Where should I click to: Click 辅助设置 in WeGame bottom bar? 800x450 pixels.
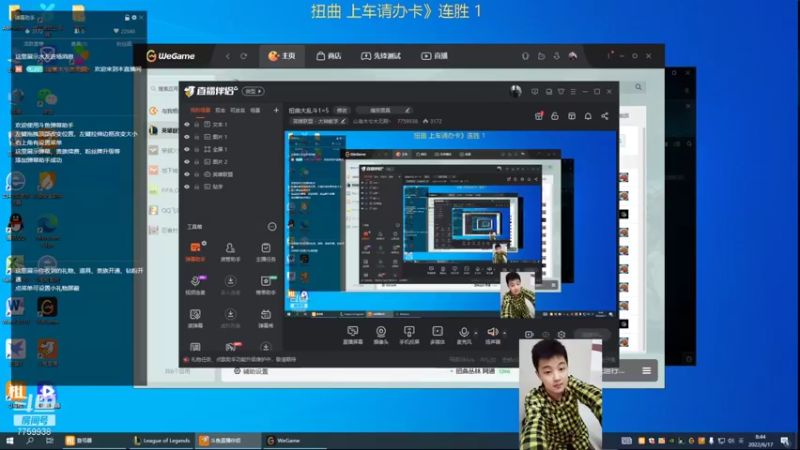click(251, 371)
